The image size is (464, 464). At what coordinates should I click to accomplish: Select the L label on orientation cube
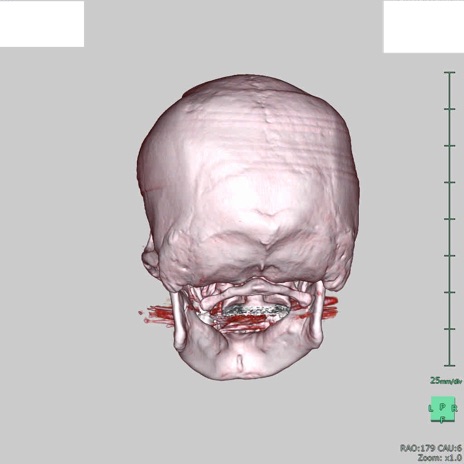(x=431, y=408)
